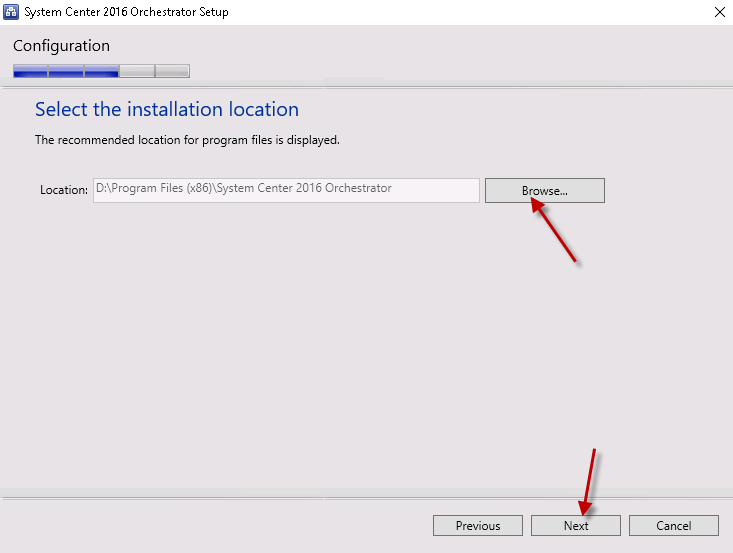Click the red arrow pointing to Next
This screenshot has height=553, width=733.
pos(588,480)
